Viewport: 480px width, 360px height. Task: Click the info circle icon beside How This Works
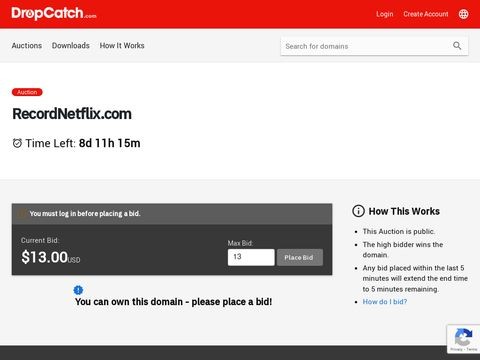click(358, 211)
